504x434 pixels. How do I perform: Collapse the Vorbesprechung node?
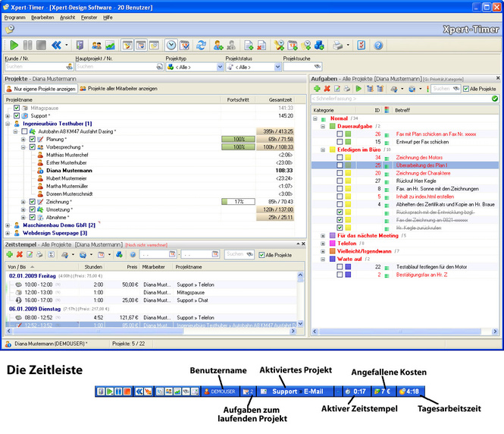[23, 147]
